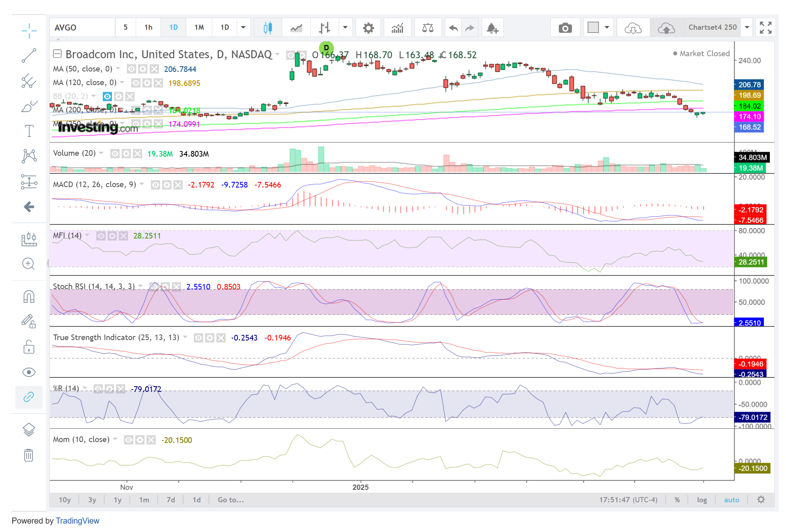Click the zoom in magnifier tool
Screen dimensions: 786x532
(29, 264)
